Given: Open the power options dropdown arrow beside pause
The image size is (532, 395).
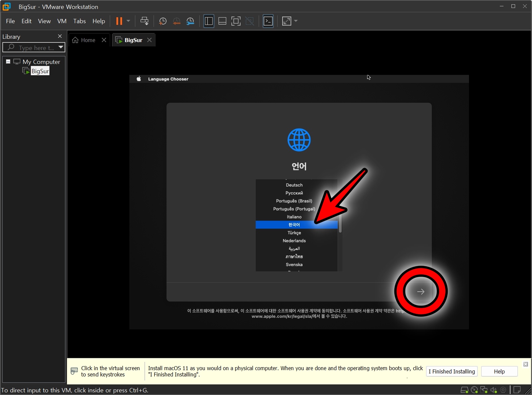Looking at the screenshot, I should point(128,21).
